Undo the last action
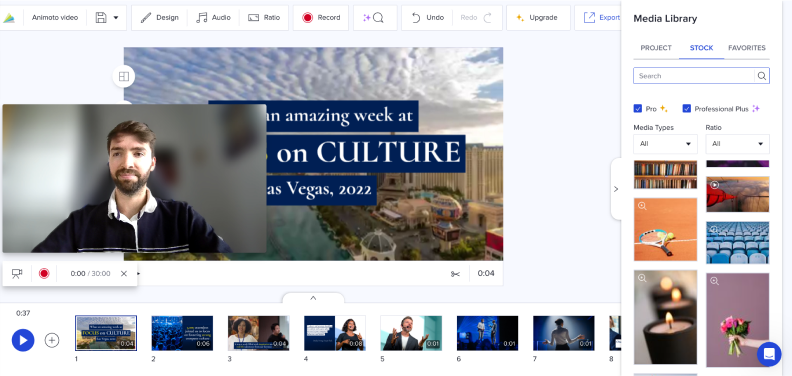 click(x=427, y=18)
